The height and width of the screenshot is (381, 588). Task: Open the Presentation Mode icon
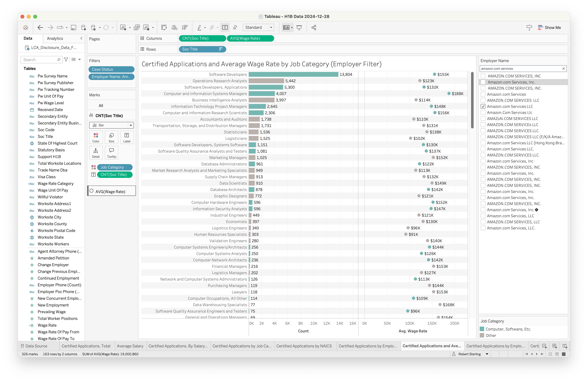point(299,28)
